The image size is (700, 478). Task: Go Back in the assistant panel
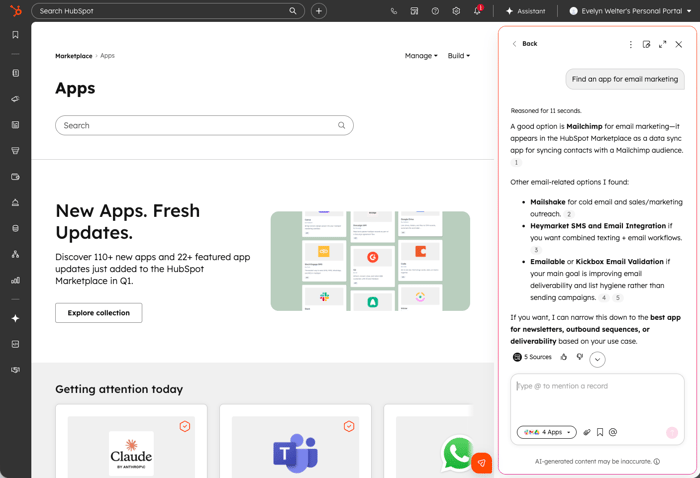coord(525,44)
